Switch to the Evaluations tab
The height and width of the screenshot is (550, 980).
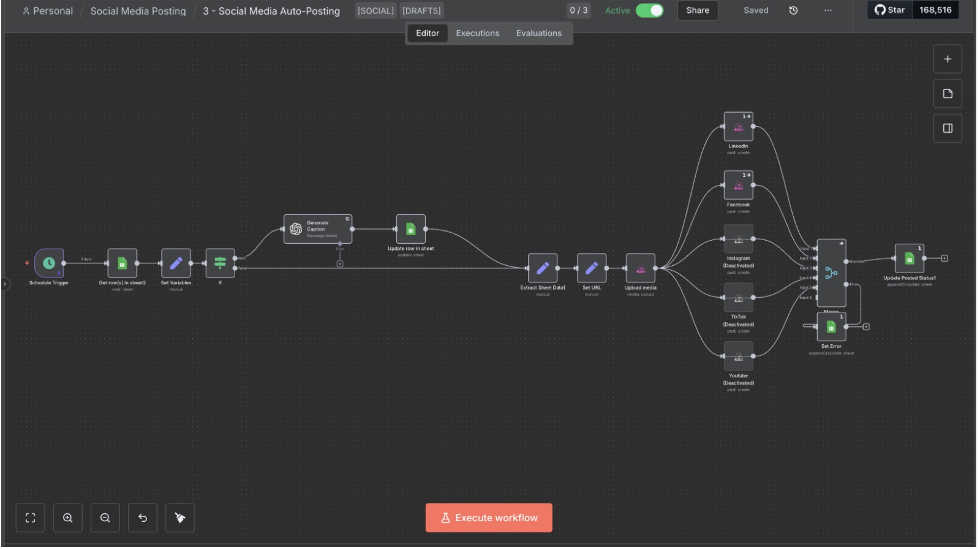point(539,33)
